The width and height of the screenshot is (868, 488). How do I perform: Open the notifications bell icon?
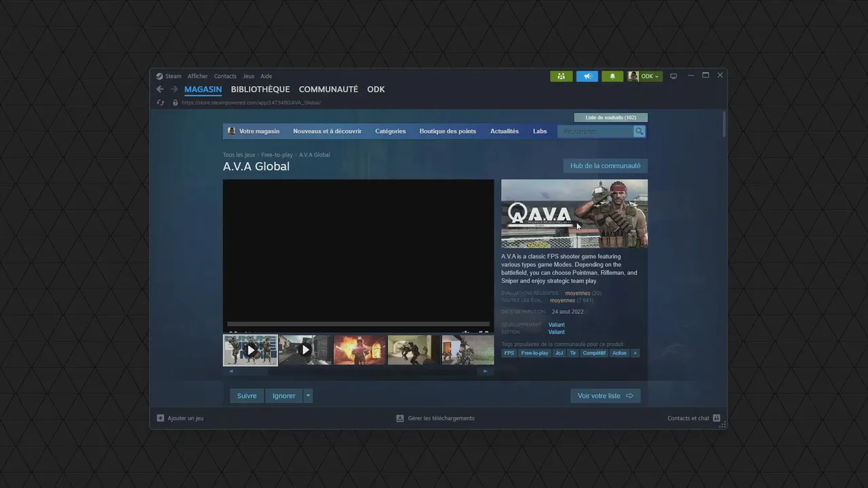(x=612, y=77)
